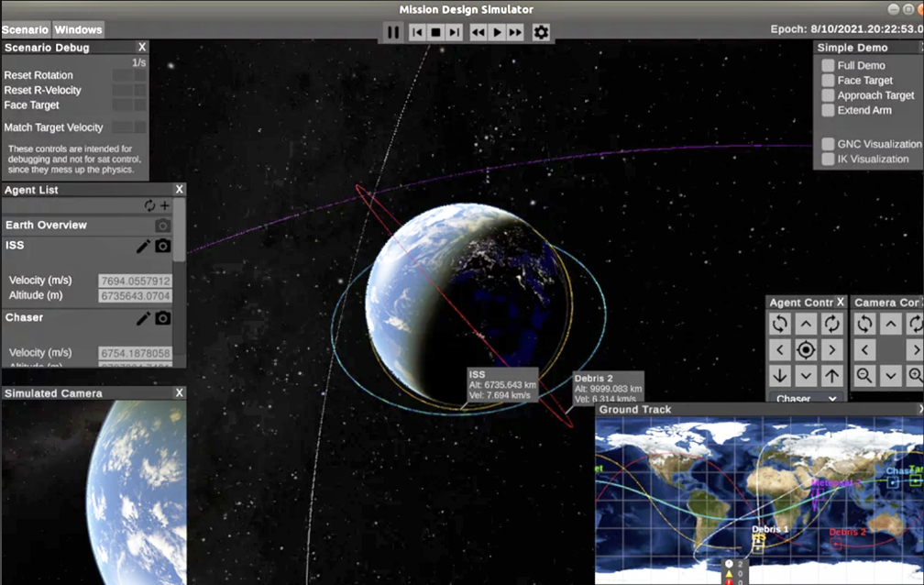Step forward to end of simulation

pos(454,32)
